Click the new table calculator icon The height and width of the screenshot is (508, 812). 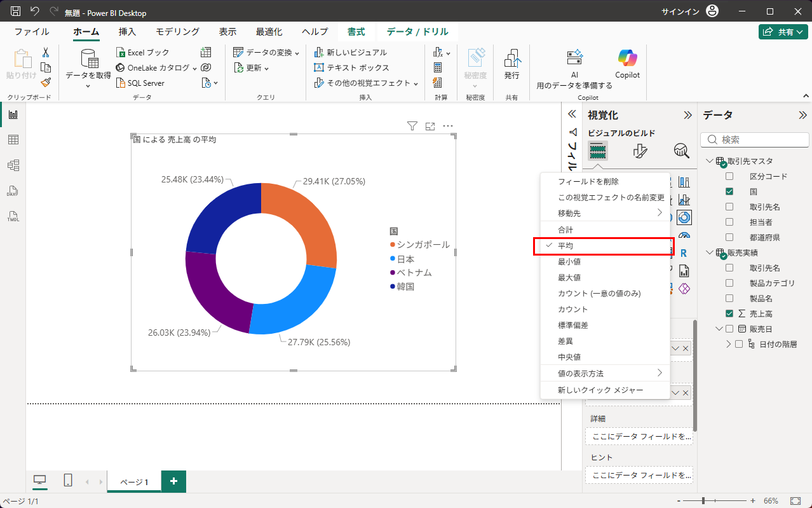click(438, 67)
